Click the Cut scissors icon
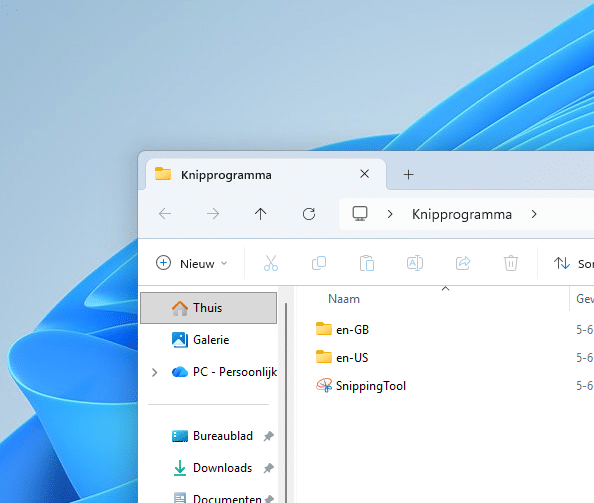The width and height of the screenshot is (594, 503). tap(271, 263)
